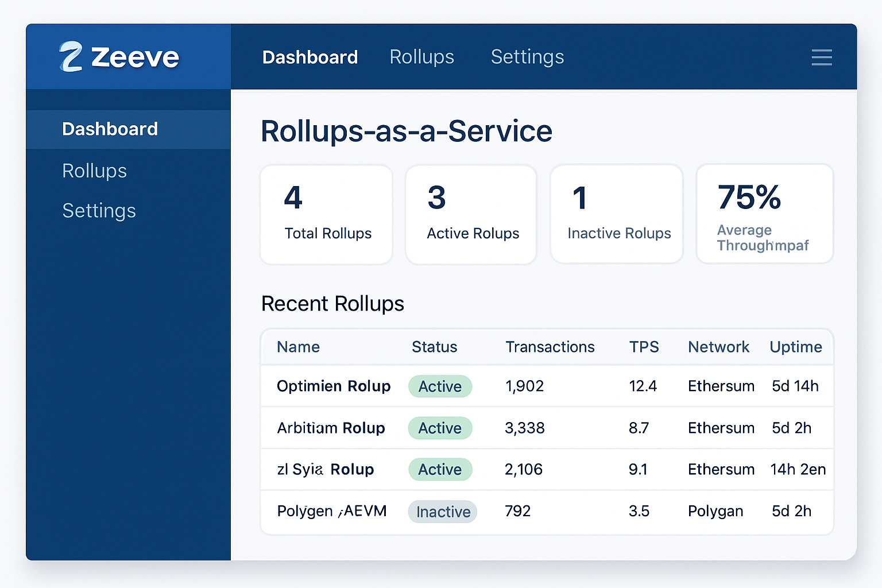Sort the table by TPS column
The image size is (882, 588).
pyautogui.click(x=644, y=347)
